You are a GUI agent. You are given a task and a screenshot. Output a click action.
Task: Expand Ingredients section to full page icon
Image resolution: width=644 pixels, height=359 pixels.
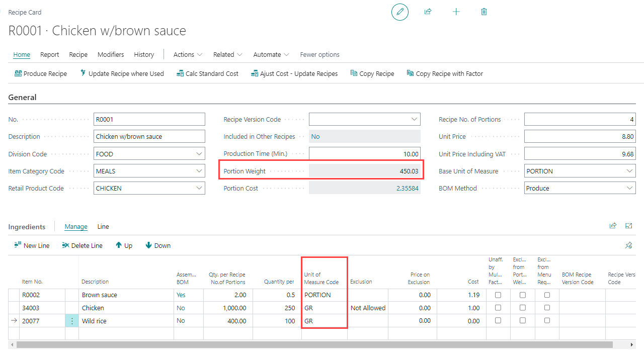click(628, 226)
